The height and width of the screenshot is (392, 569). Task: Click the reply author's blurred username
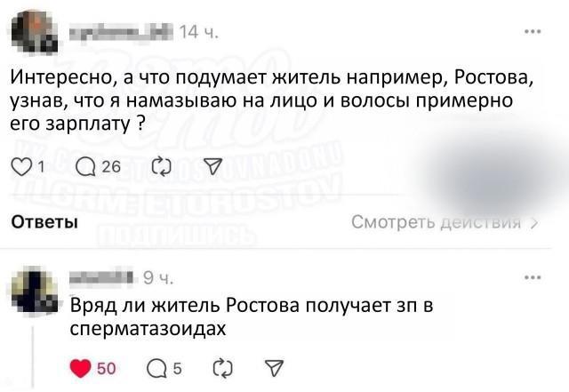coord(102,277)
